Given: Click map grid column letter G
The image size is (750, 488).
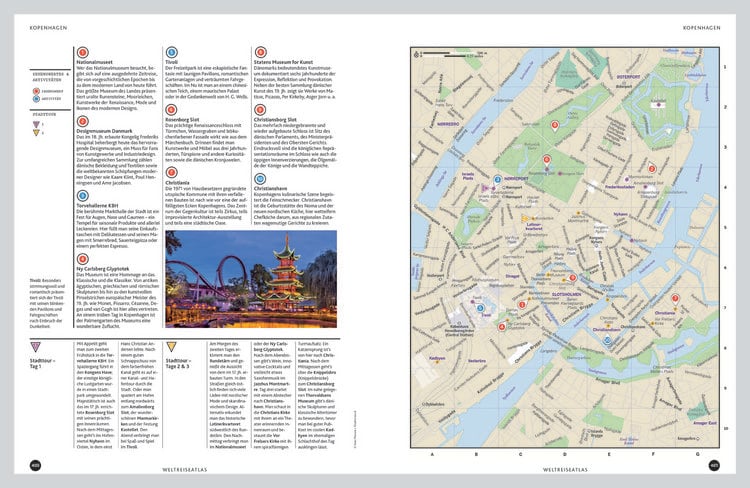Looking at the screenshot, I should [x=697, y=454].
